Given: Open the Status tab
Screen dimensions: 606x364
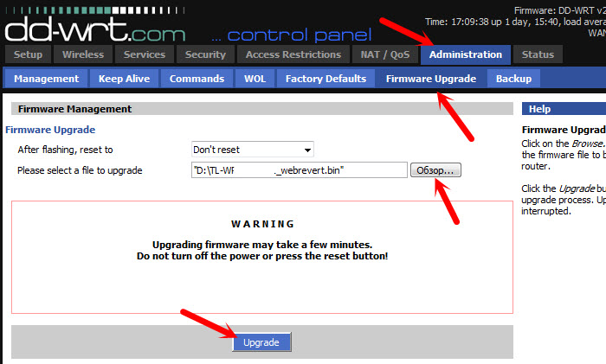Looking at the screenshot, I should [x=538, y=54].
